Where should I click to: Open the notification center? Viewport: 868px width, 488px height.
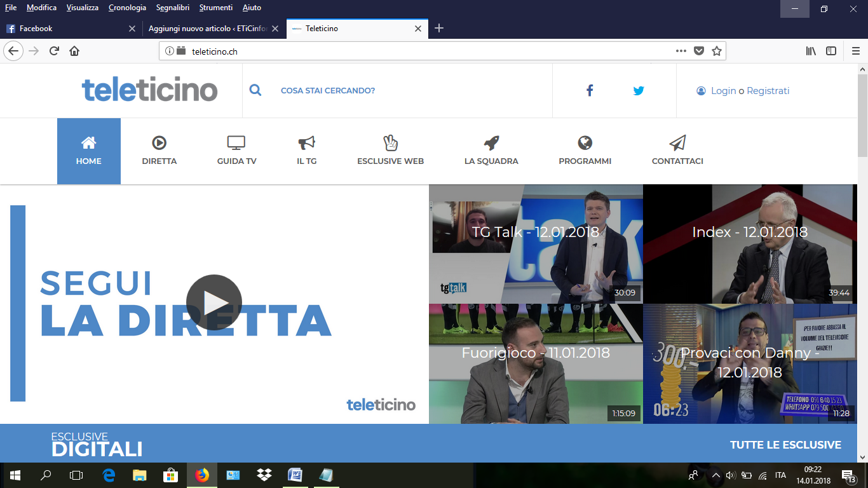click(848, 476)
